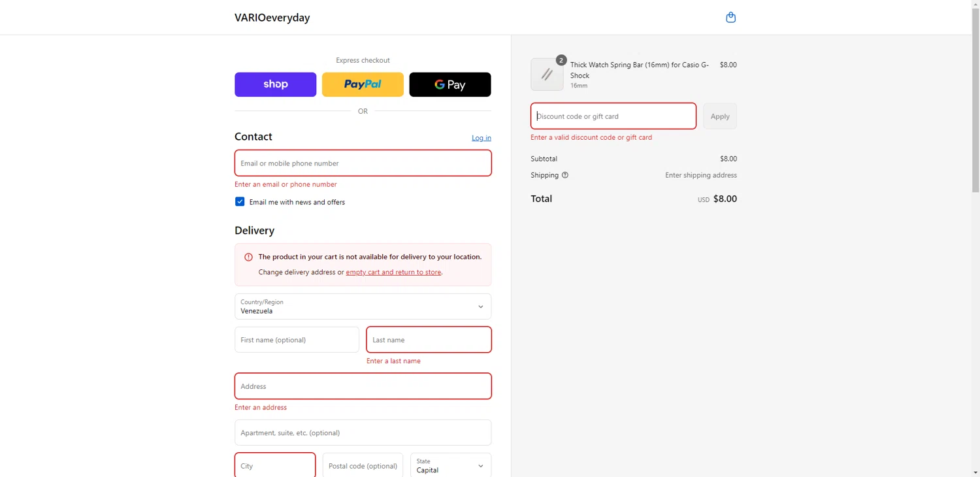Click the Log in link
Image resolution: width=980 pixels, height=477 pixels.
[482, 138]
